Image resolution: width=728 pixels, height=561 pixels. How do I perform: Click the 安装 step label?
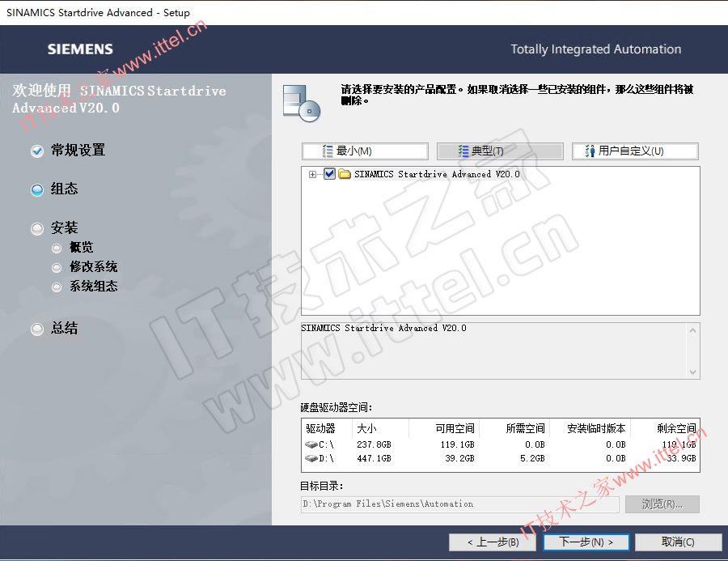[x=65, y=228]
